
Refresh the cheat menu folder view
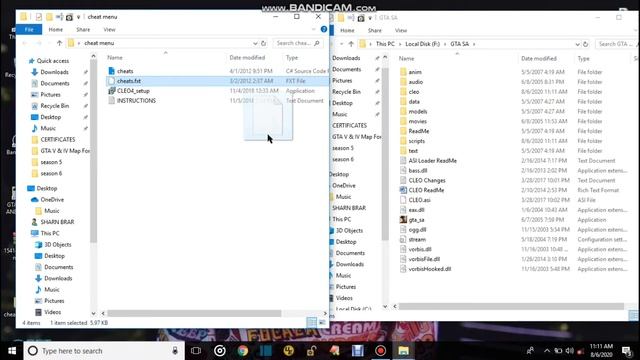(x=264, y=43)
